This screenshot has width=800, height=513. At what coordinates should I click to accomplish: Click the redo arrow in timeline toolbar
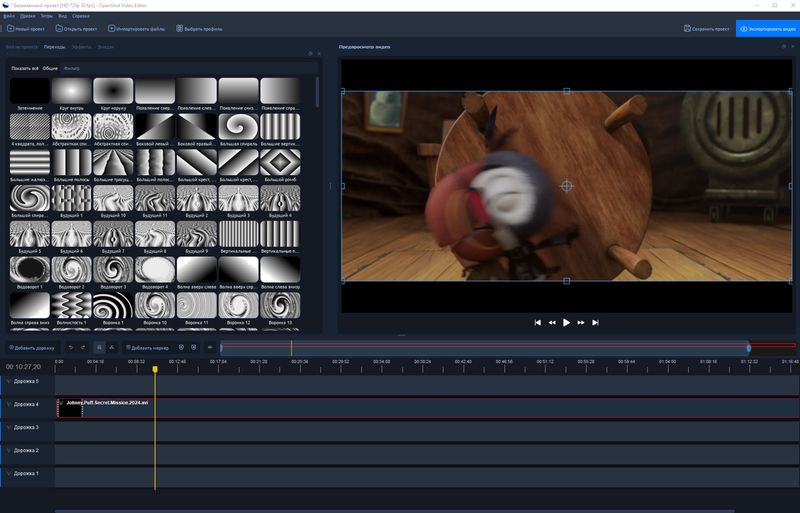84,347
